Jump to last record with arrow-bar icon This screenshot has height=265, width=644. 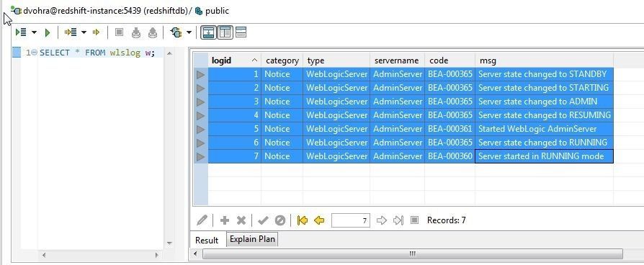coord(398,220)
